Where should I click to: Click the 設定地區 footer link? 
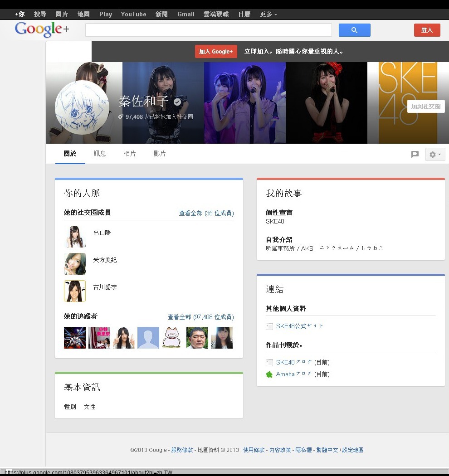(353, 450)
